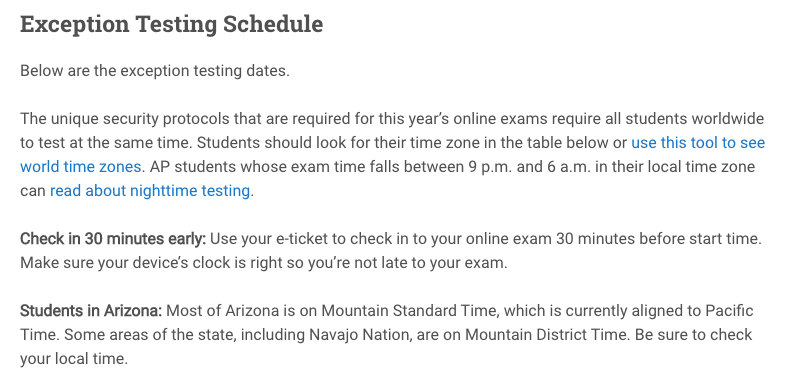The width and height of the screenshot is (799, 390).
Task: Click the 'use this tool to see' link text
Action: tap(698, 143)
